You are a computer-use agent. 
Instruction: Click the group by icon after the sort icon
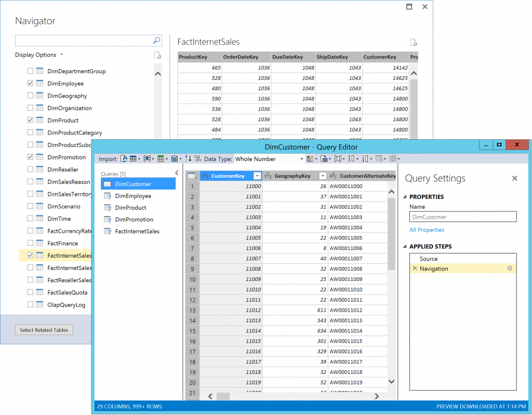pyautogui.click(x=198, y=159)
